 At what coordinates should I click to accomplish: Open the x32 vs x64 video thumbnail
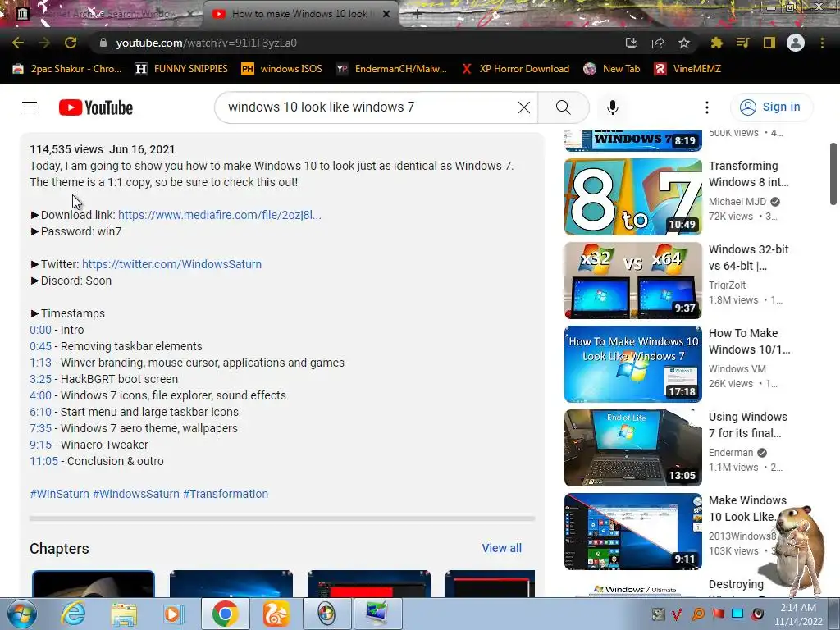click(x=632, y=281)
